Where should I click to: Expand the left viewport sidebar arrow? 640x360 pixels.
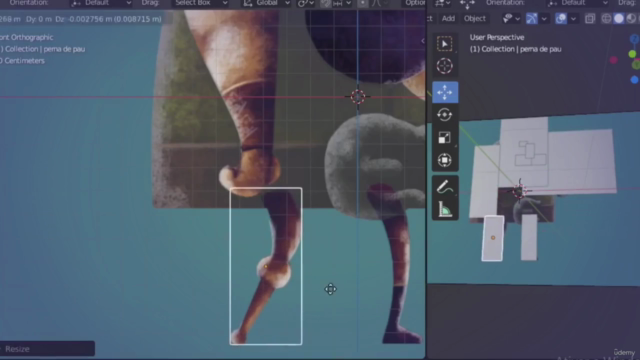422,41
